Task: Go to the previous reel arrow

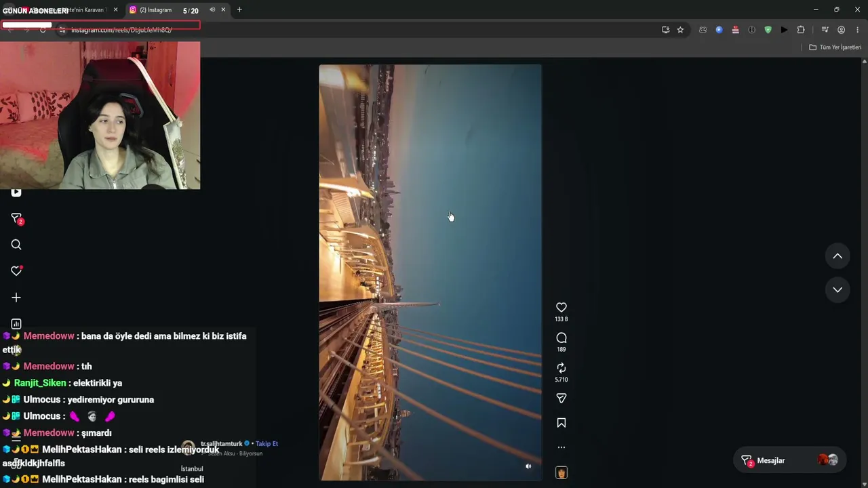Action: (837, 256)
